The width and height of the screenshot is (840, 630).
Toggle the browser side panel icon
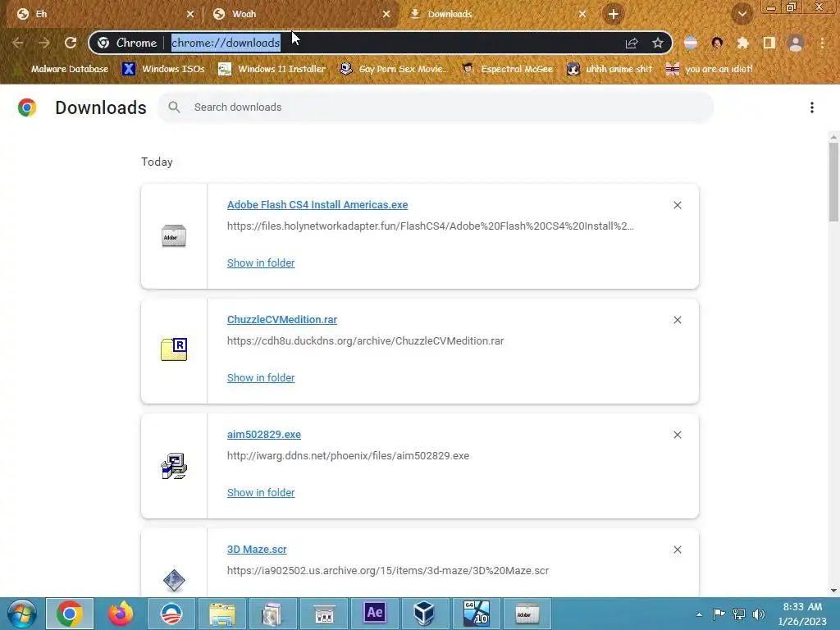coord(769,43)
